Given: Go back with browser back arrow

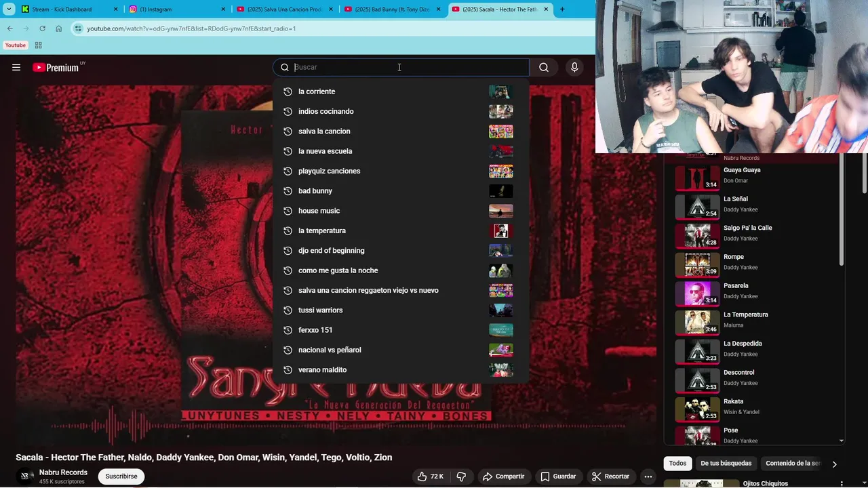Looking at the screenshot, I should (9, 28).
